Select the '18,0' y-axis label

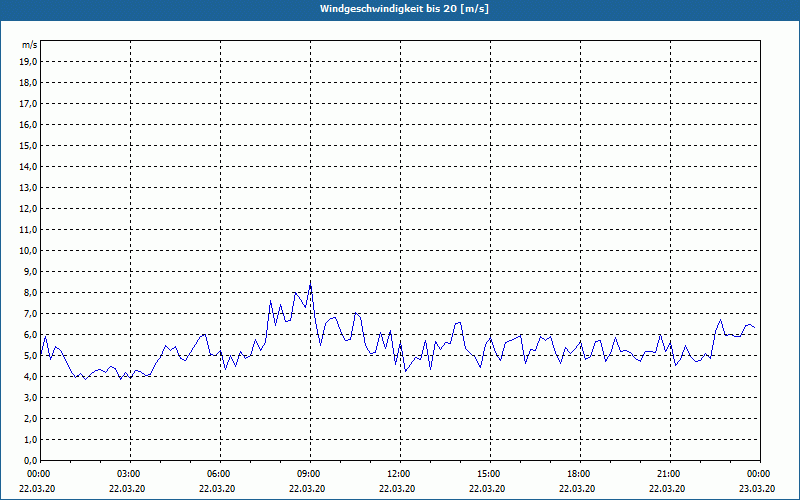[29, 83]
